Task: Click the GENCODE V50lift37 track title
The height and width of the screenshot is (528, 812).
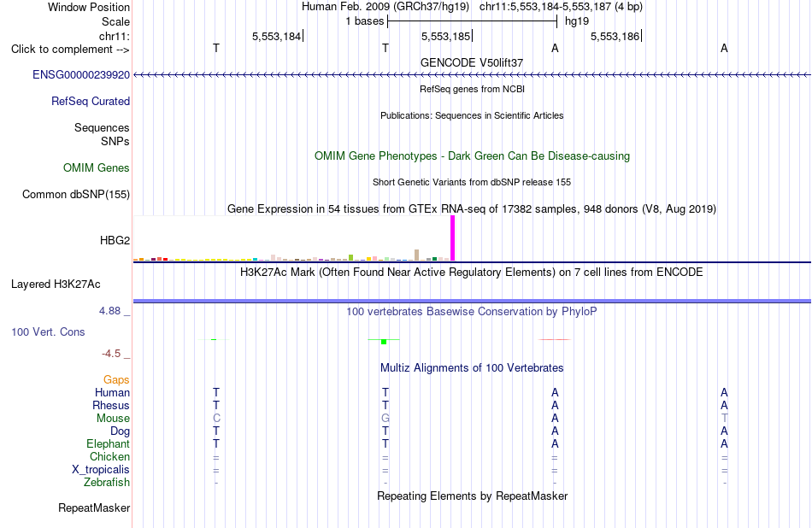Action: 472,63
